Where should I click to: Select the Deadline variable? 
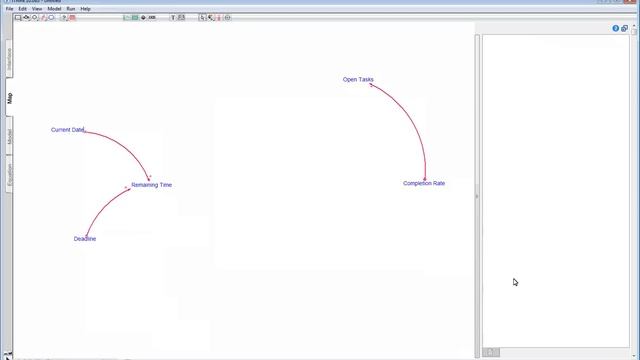tap(85, 239)
